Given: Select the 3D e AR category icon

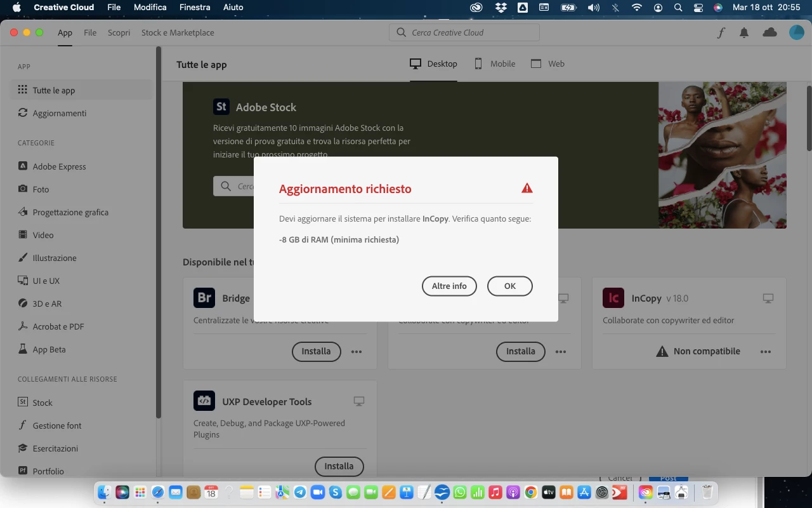Looking at the screenshot, I should click(x=23, y=304).
